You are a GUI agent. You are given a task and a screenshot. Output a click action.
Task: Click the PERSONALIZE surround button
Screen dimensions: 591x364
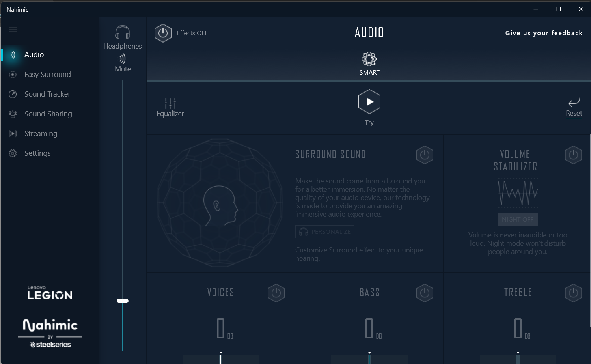tap(324, 232)
